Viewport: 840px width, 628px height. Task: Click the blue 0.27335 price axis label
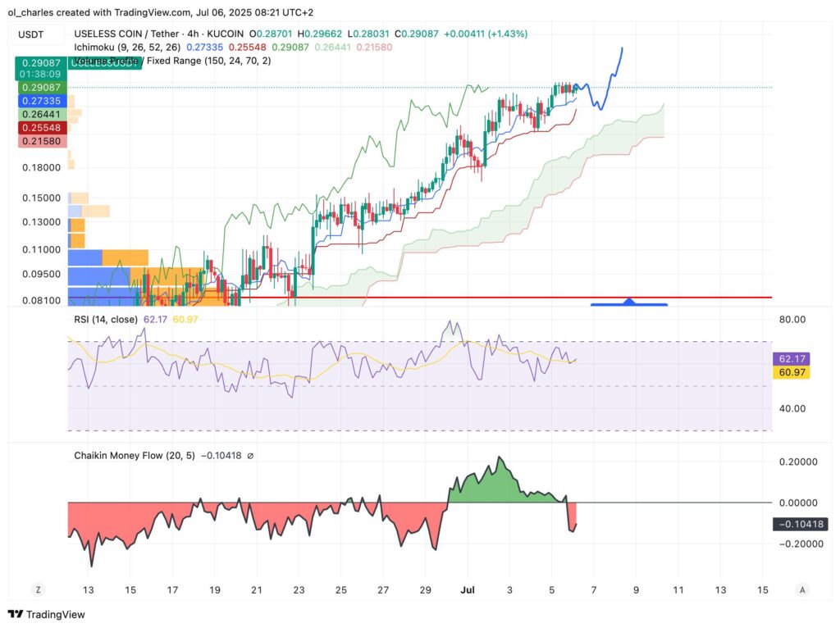pos(41,100)
